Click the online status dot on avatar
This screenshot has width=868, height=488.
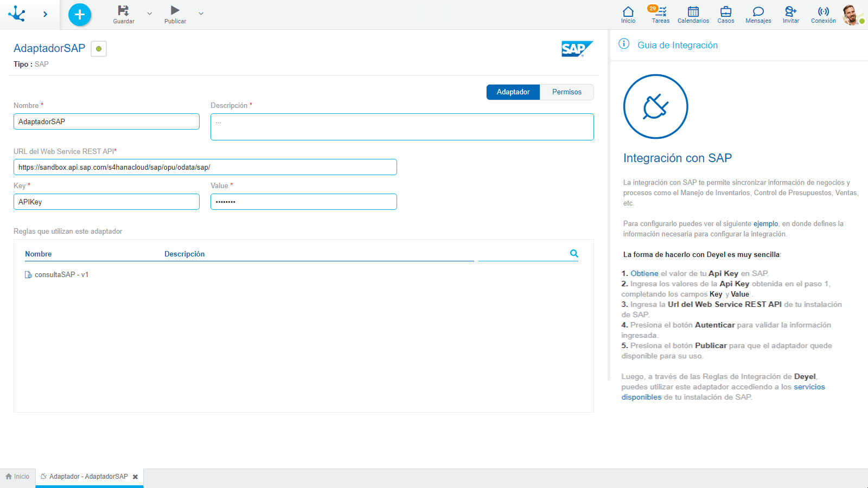click(862, 21)
